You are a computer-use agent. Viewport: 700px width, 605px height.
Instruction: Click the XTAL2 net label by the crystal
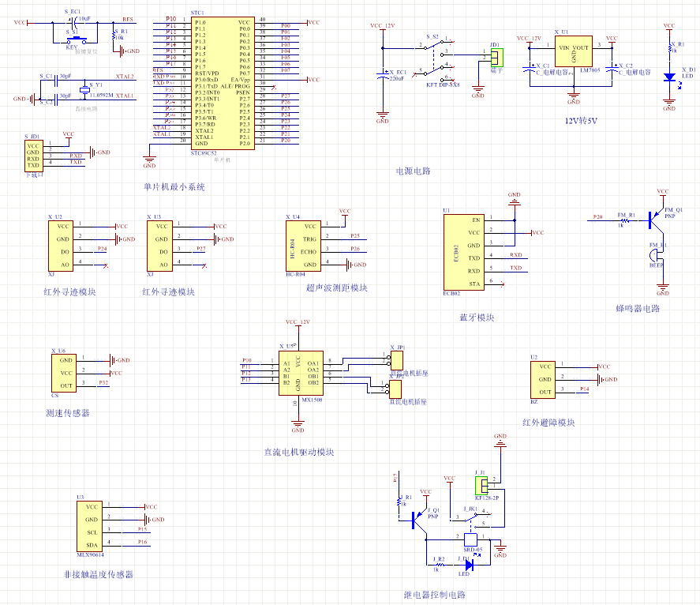click(125, 77)
